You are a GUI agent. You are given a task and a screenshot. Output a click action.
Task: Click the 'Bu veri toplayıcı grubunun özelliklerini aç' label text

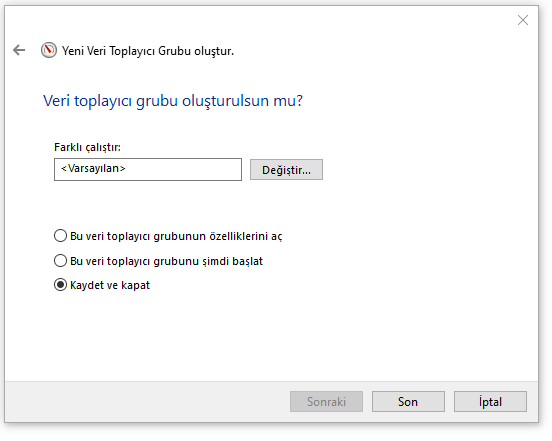coord(176,236)
